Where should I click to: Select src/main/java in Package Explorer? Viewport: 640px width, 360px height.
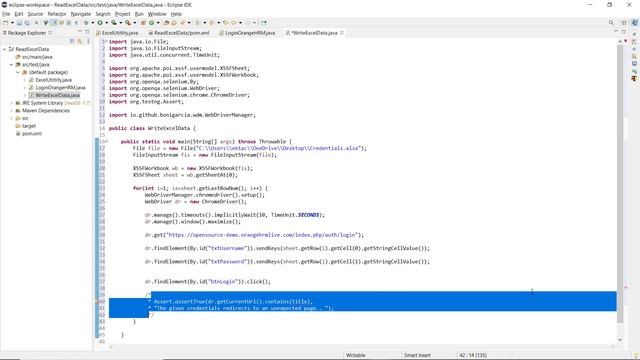coord(34,57)
